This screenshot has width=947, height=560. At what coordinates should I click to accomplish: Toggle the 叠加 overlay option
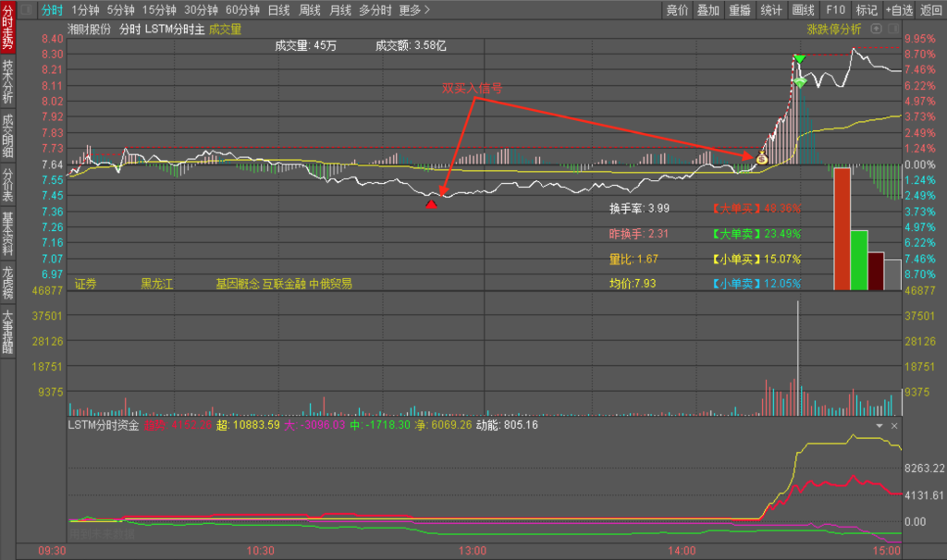coord(707,10)
